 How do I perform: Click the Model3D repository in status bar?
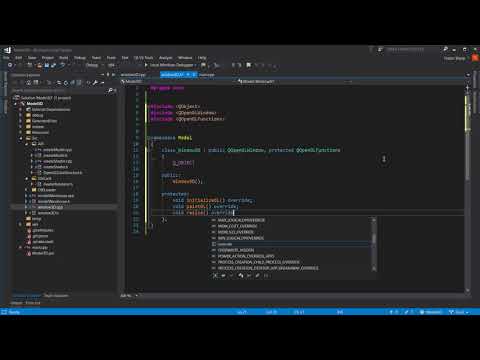[x=431, y=312]
